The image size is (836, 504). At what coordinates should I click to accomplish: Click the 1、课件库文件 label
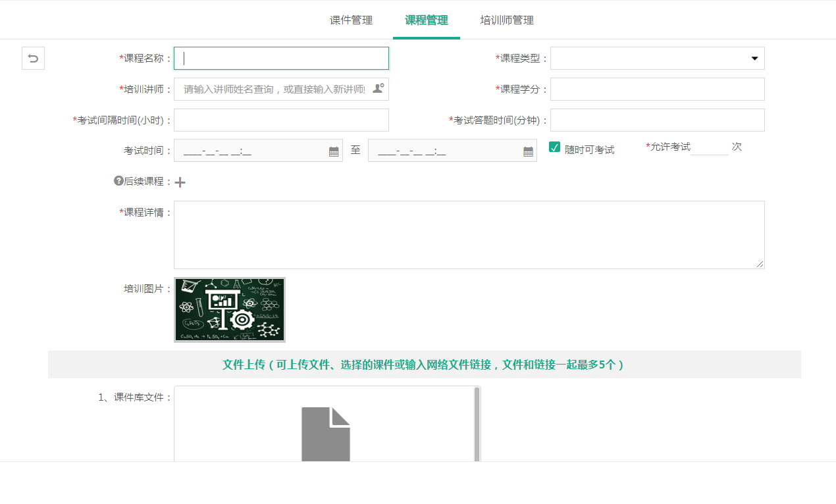click(135, 397)
